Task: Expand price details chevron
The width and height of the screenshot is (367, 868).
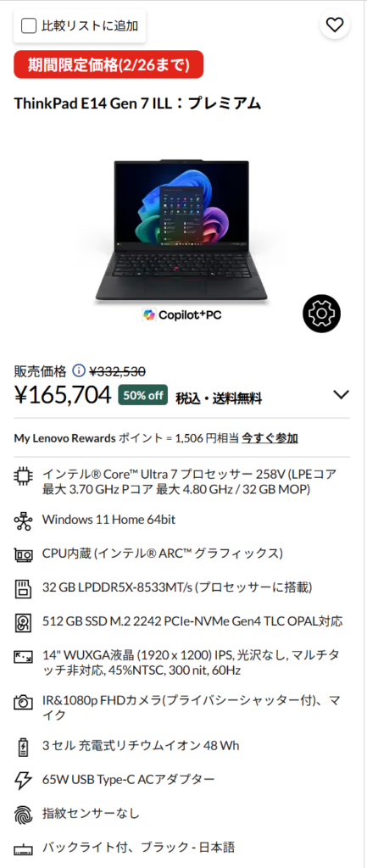Action: (341, 395)
